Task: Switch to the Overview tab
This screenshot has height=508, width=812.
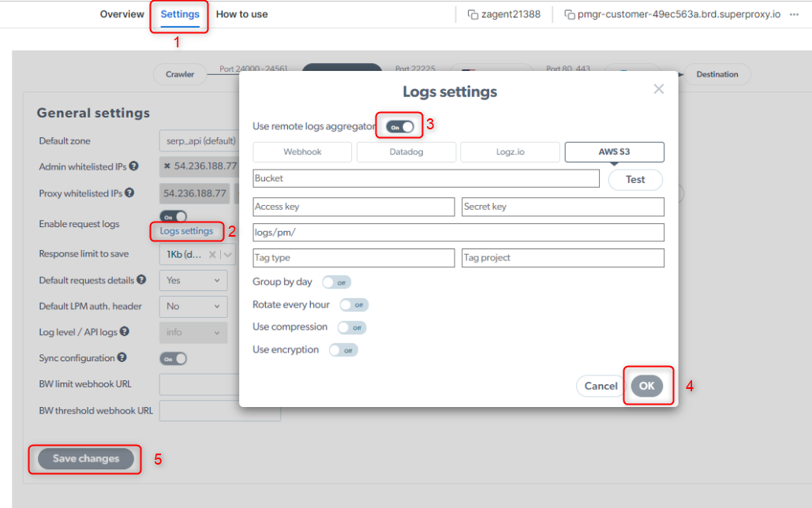Action: (x=122, y=13)
